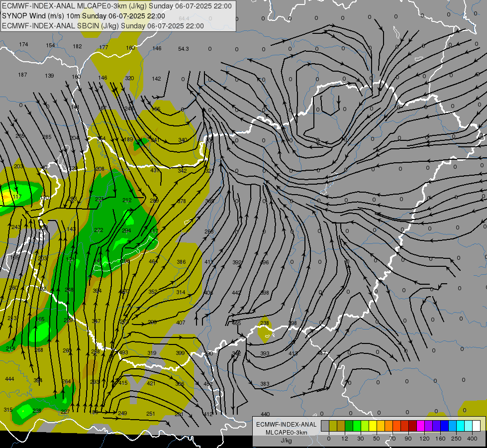Click the bright green legend swatch
The height and width of the screenshot is (448, 487).
coord(357,426)
